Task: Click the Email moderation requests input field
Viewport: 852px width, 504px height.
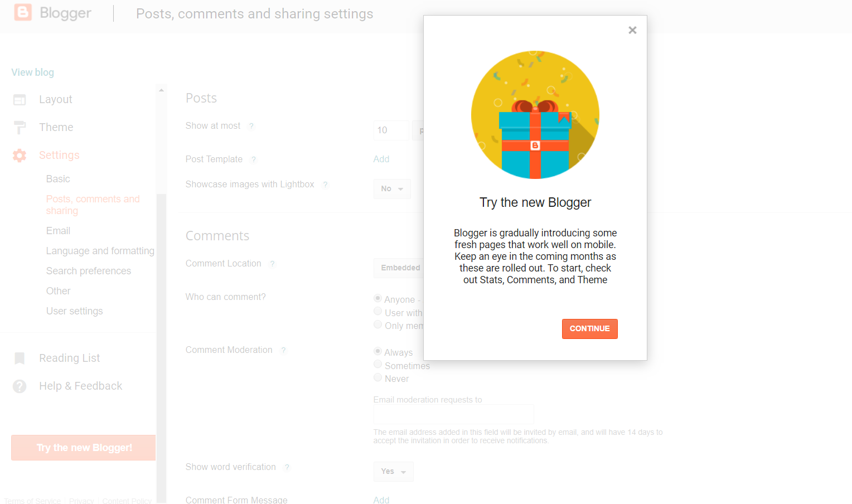Action: click(x=454, y=414)
